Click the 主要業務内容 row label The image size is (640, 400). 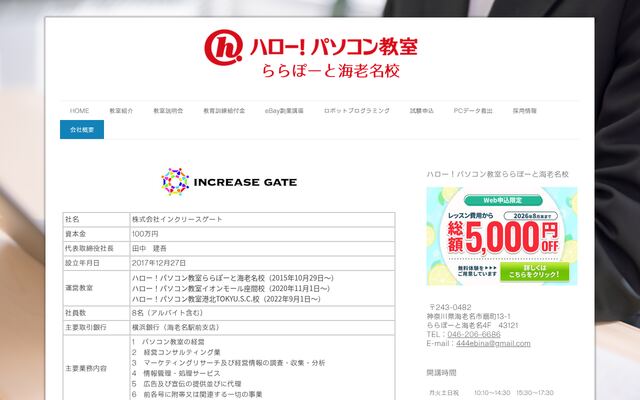(x=86, y=368)
